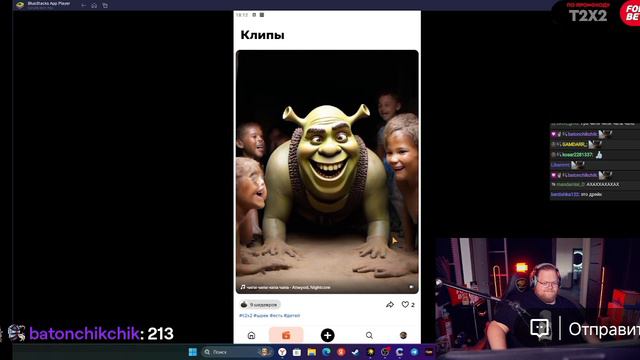Open the highlighted Clips tab in bottom navigation

tap(286, 335)
